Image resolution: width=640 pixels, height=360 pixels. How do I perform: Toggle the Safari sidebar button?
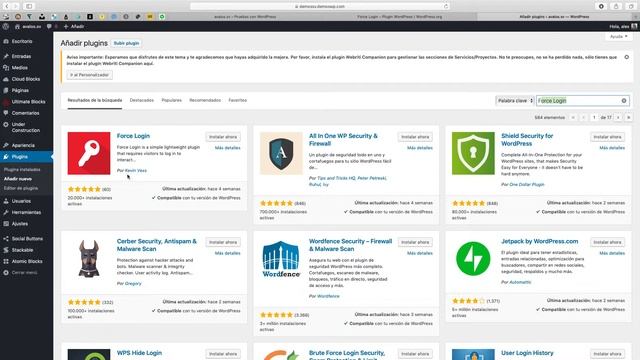29,6
